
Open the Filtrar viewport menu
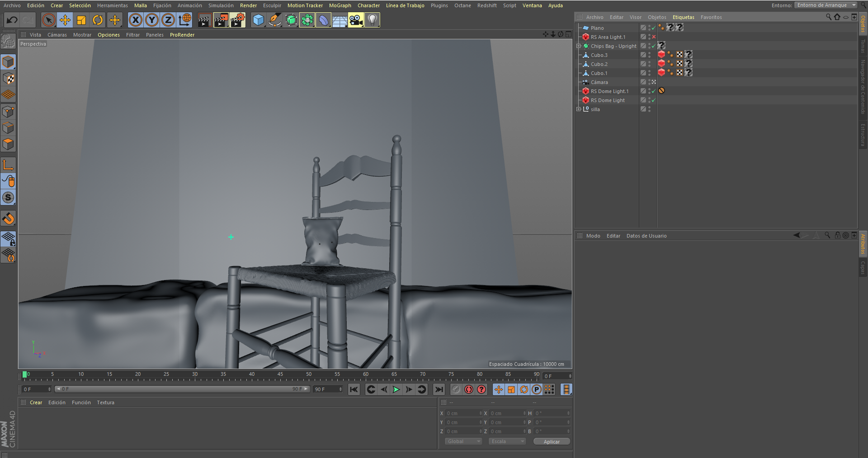133,35
